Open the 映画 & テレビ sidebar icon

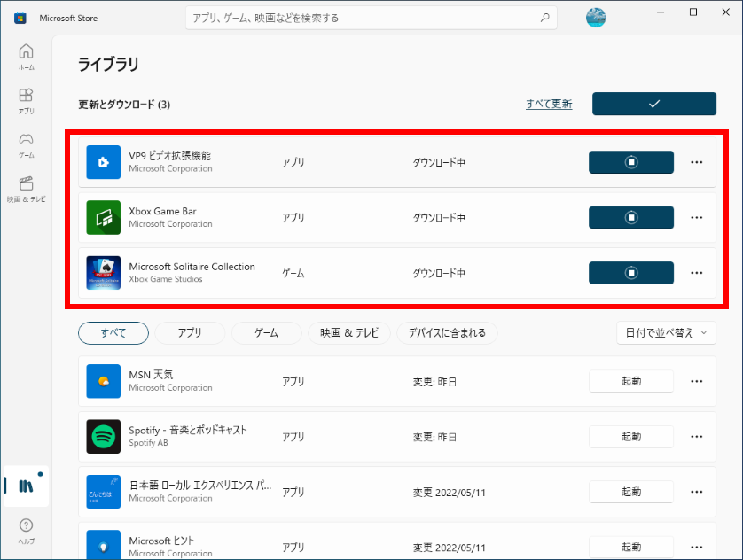click(26, 189)
